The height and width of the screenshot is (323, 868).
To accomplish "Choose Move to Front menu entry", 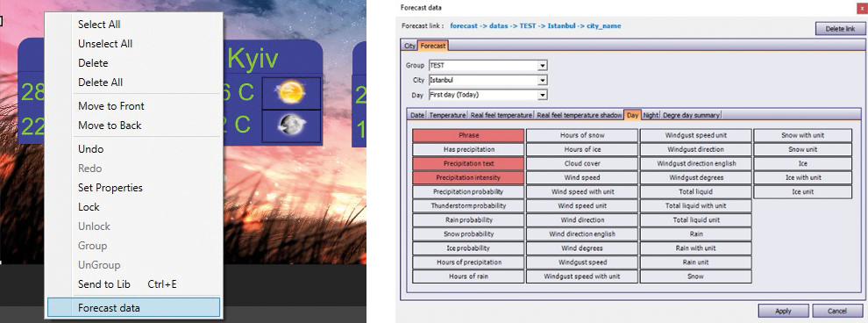I will pos(133,106).
